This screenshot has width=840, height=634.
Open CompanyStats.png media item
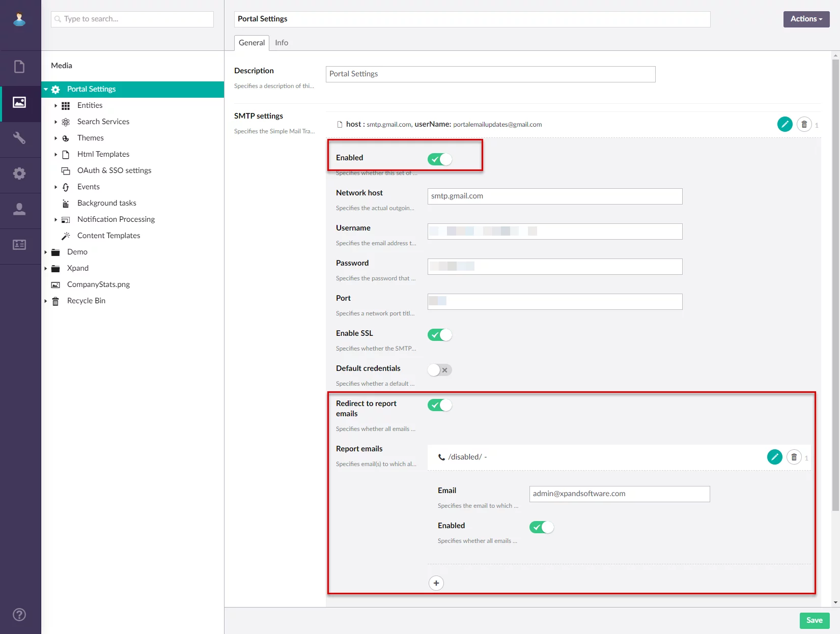98,284
